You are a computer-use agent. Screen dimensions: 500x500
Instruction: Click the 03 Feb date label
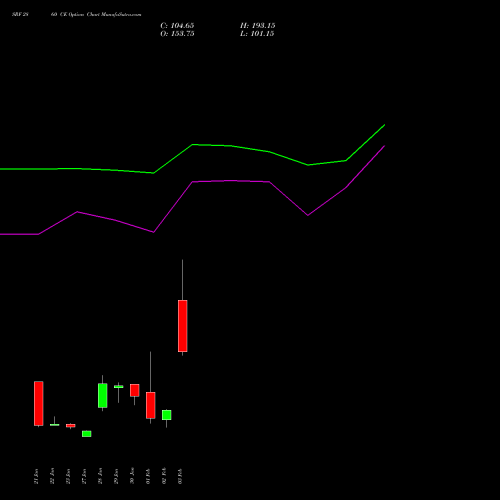point(180,476)
